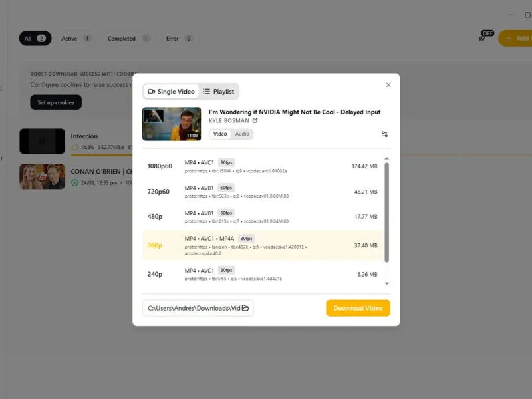Viewport: 532px width, 399px height.
Task: Click the format list scroll up arrow
Action: coord(386,158)
